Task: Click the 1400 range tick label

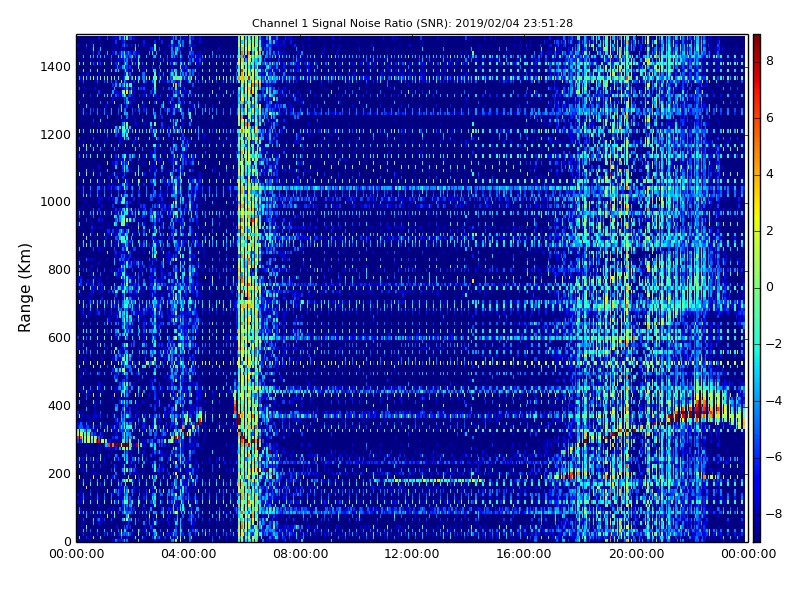Action: coord(56,67)
